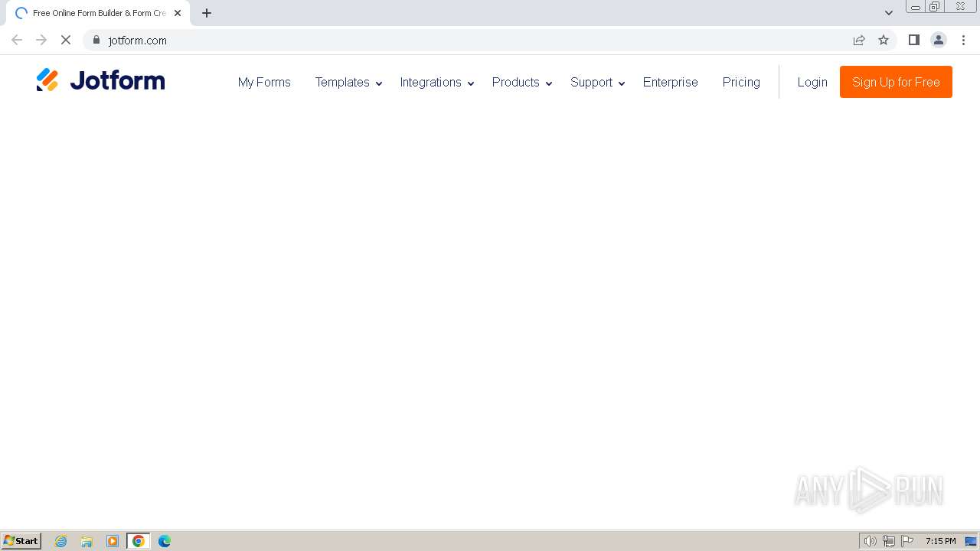The width and height of the screenshot is (980, 551).
Task: Select Chrome in the taskbar
Action: click(139, 541)
